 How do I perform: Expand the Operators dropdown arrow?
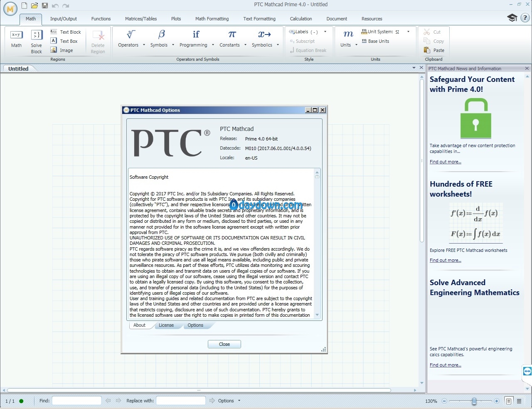144,45
